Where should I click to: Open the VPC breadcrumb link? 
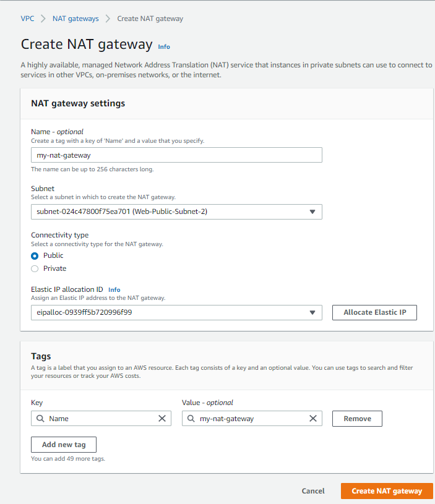click(27, 19)
